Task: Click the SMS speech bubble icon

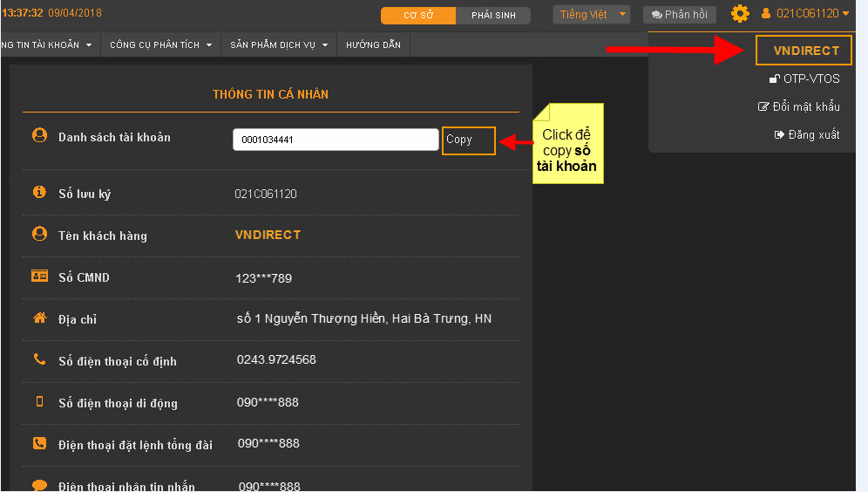Action: 39,485
